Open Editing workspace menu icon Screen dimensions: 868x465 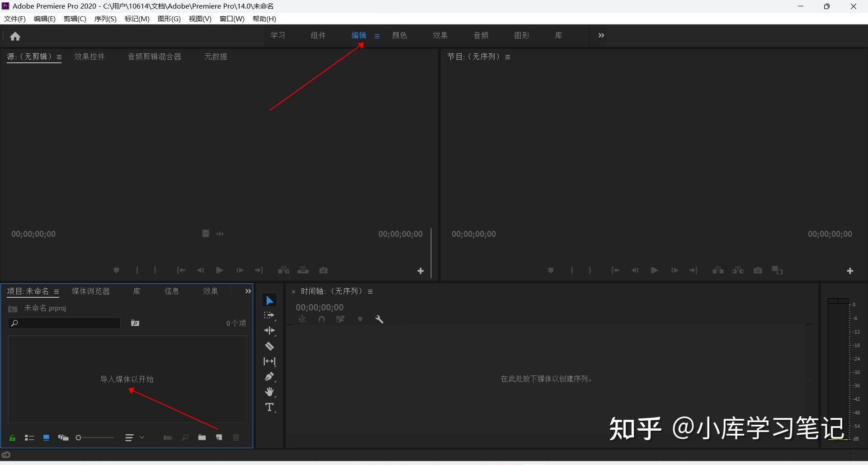tap(377, 36)
